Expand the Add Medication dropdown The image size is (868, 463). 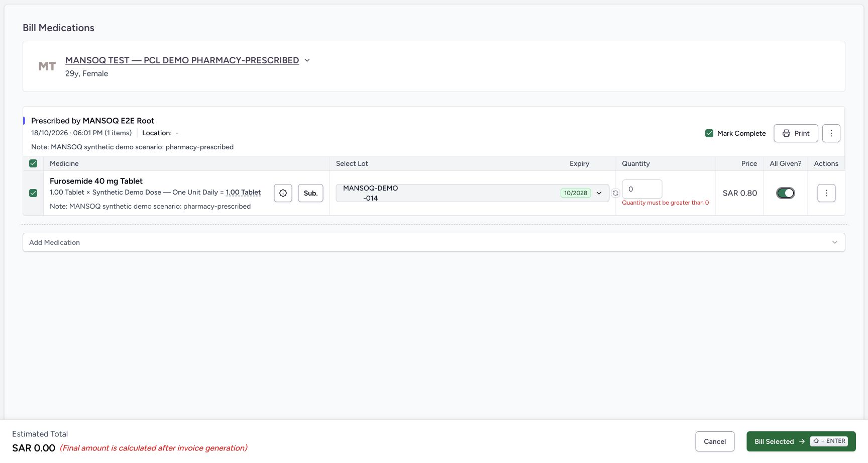(434, 242)
